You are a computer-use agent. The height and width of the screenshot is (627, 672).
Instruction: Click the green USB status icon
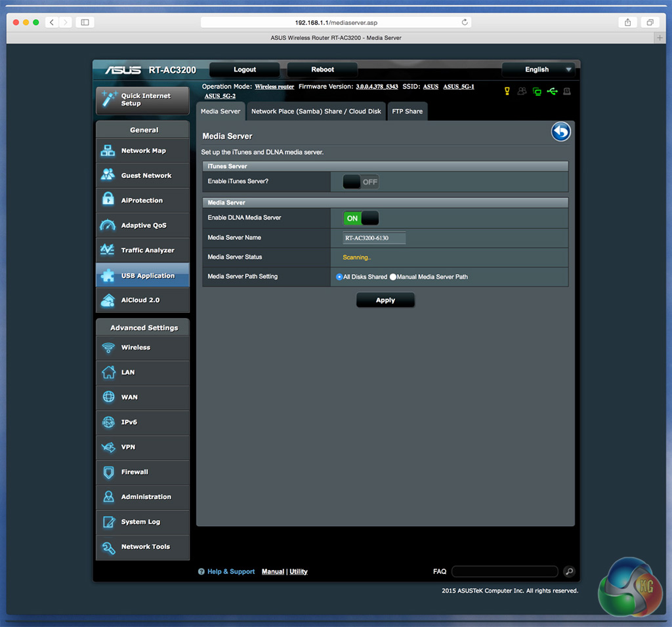point(552,91)
